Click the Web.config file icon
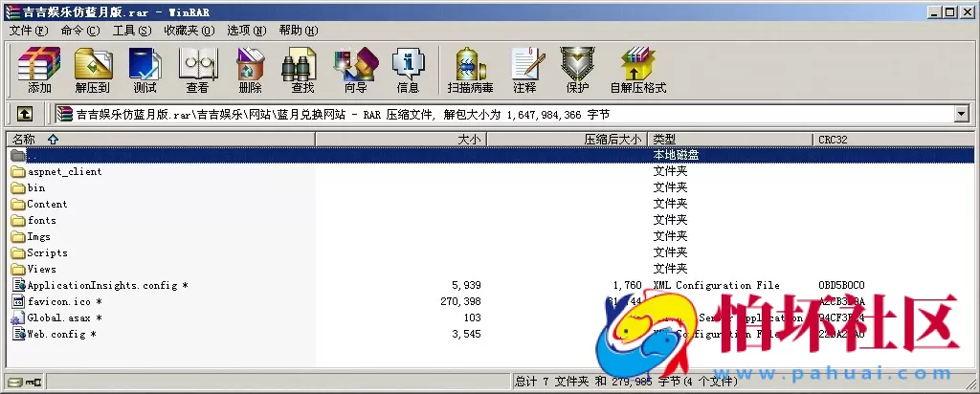 18,334
